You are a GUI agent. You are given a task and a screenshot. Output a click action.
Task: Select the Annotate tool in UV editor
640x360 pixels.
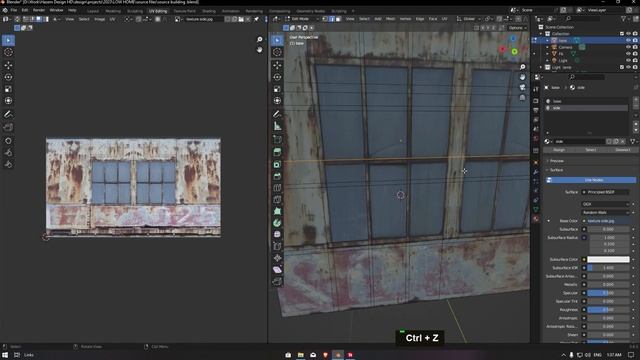8,114
